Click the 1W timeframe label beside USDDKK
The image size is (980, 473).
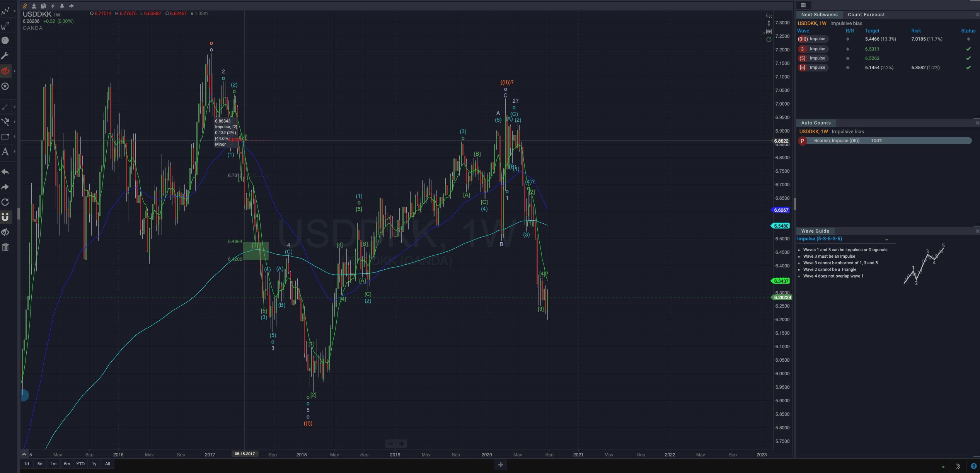57,15
